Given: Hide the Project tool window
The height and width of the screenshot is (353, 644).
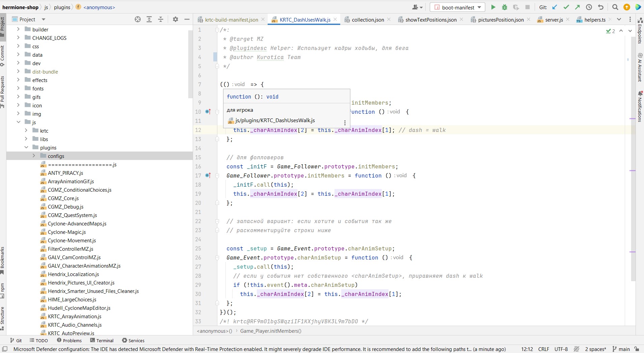Looking at the screenshot, I should pos(187,19).
